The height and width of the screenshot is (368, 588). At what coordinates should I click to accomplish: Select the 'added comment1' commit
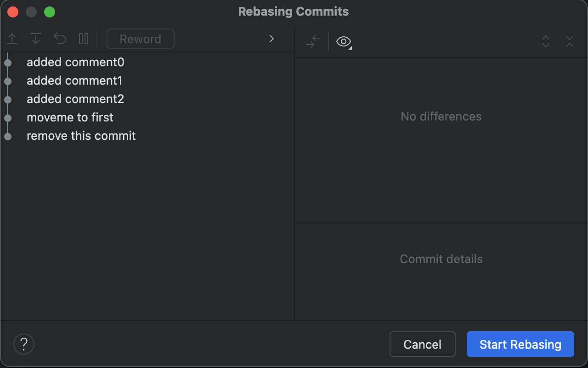click(x=74, y=80)
